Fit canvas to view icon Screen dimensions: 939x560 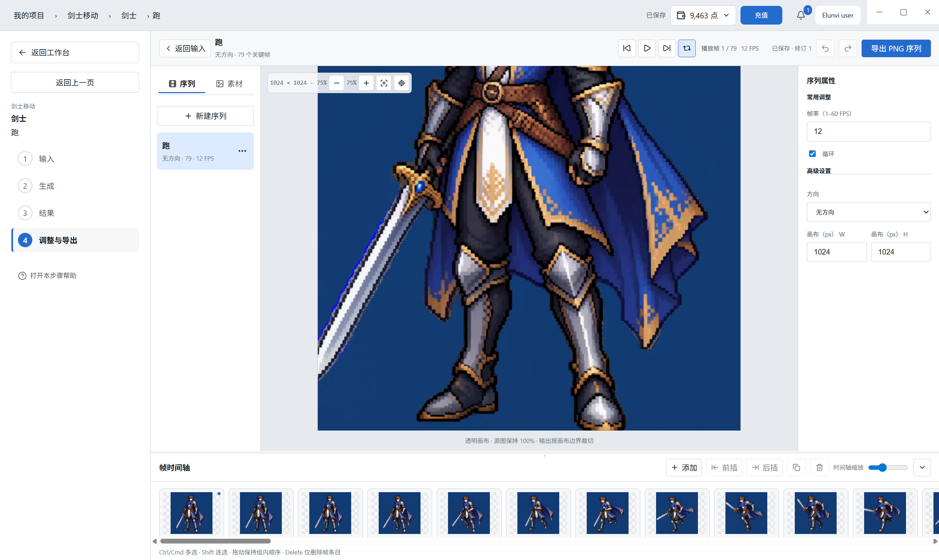coord(384,83)
